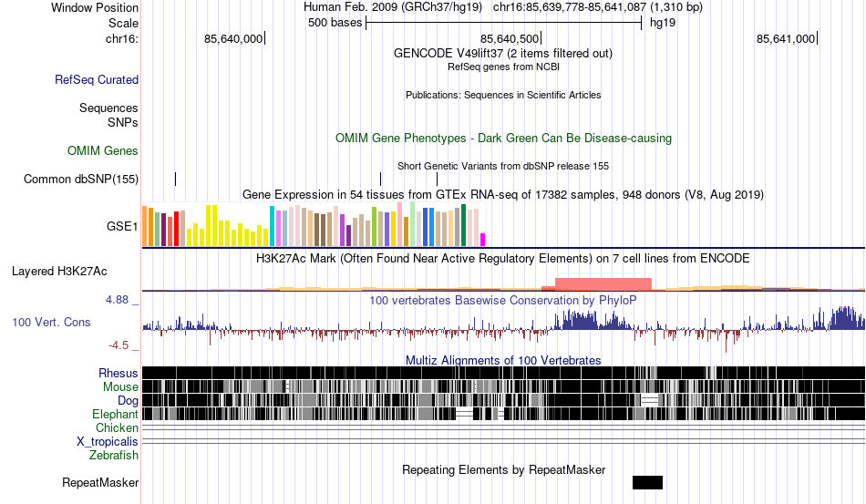Click the X_tropicalis species label
The image size is (866, 504).
[x=108, y=442]
